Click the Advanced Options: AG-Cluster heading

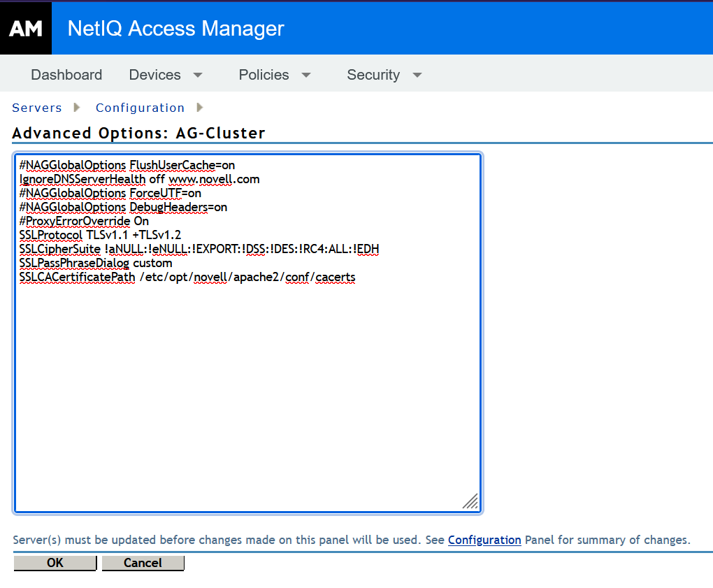tap(138, 133)
